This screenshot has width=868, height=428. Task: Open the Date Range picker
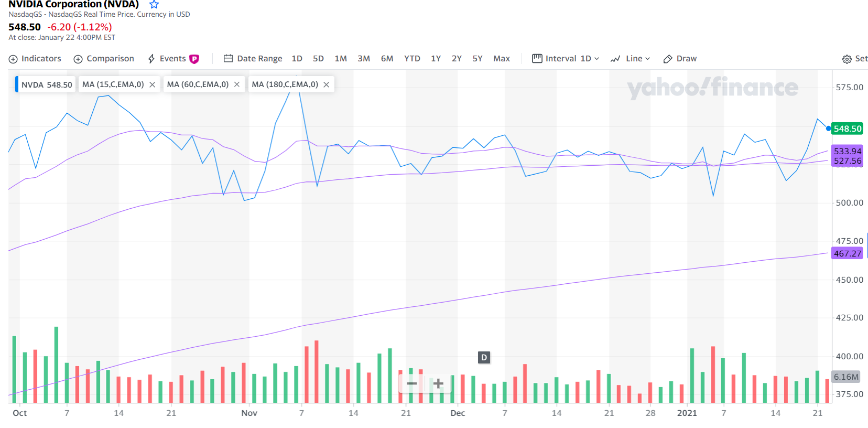tap(253, 59)
